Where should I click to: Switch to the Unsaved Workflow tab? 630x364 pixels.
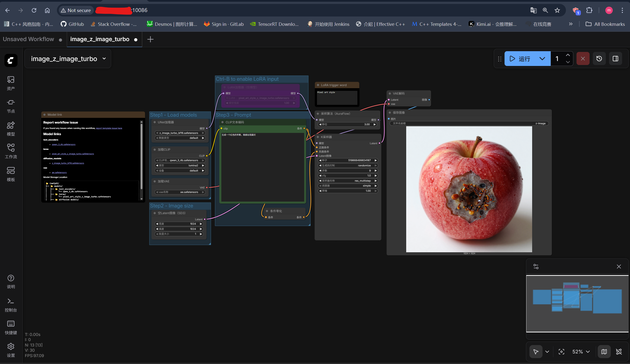pyautogui.click(x=28, y=39)
